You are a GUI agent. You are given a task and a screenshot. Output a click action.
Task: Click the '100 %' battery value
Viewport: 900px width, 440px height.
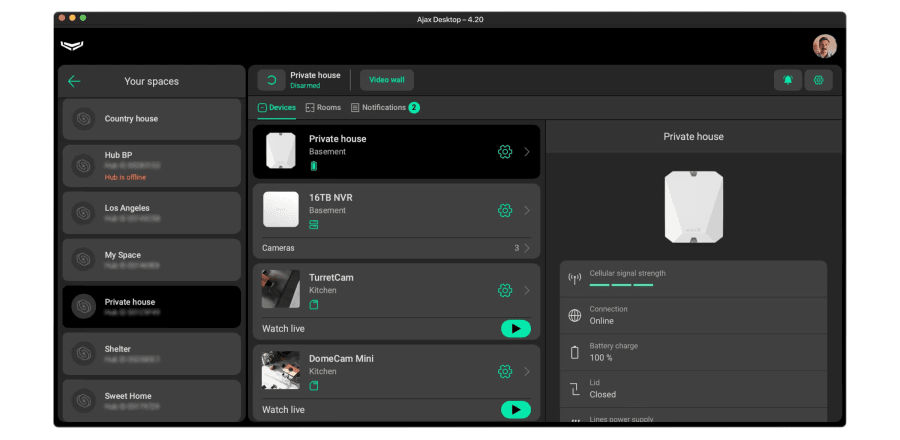[x=601, y=357]
